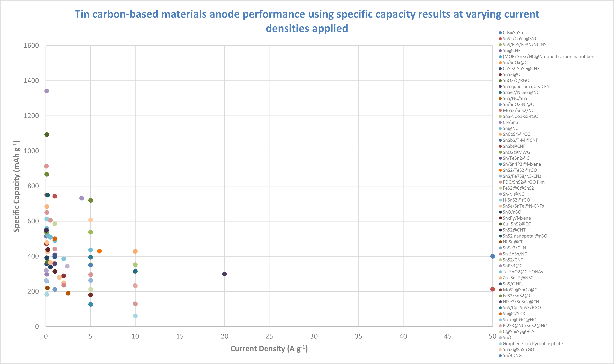Select the blue data point at 50 A/g
614x364 pixels.
click(493, 256)
